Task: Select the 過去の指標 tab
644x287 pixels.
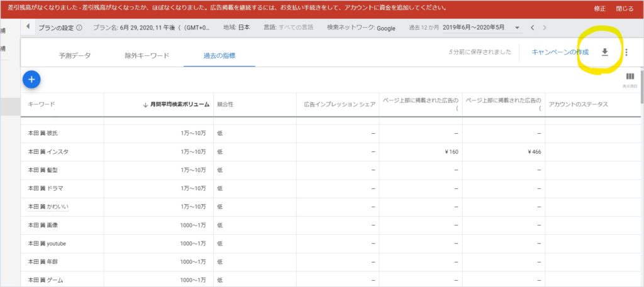Action: [219, 56]
